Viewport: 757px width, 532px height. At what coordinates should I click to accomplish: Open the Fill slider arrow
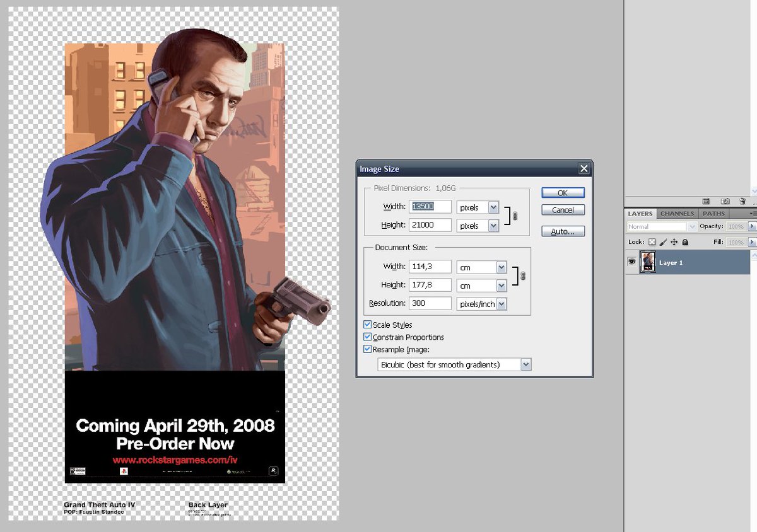click(752, 242)
